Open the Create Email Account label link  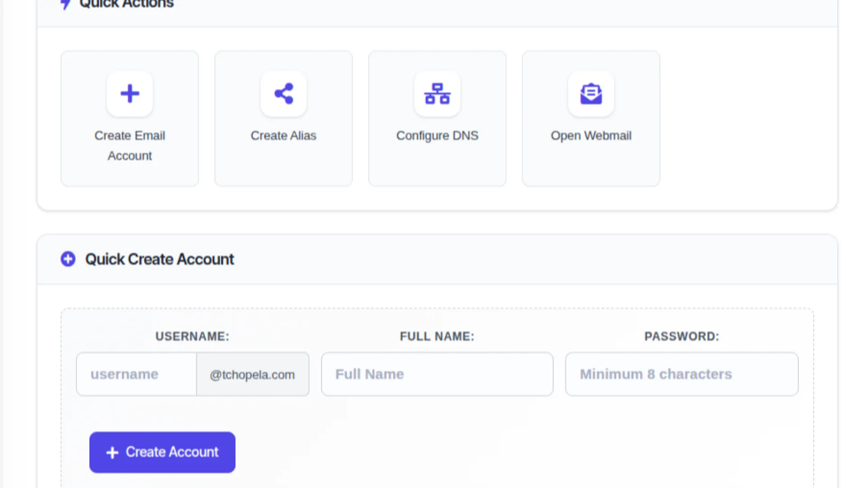[130, 145]
